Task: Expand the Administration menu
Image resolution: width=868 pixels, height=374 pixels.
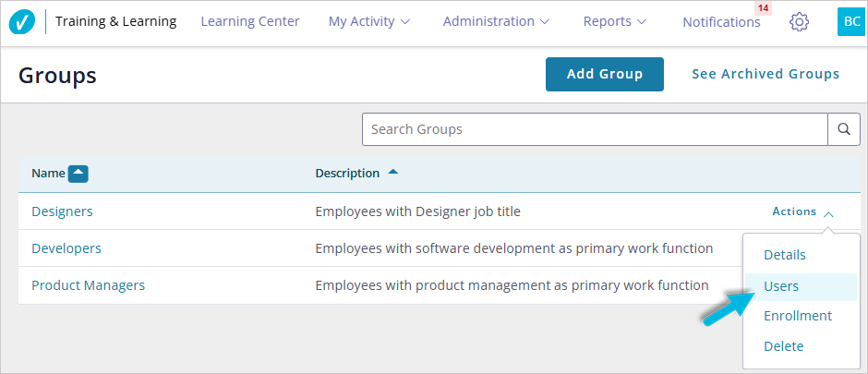Action: 496,21
